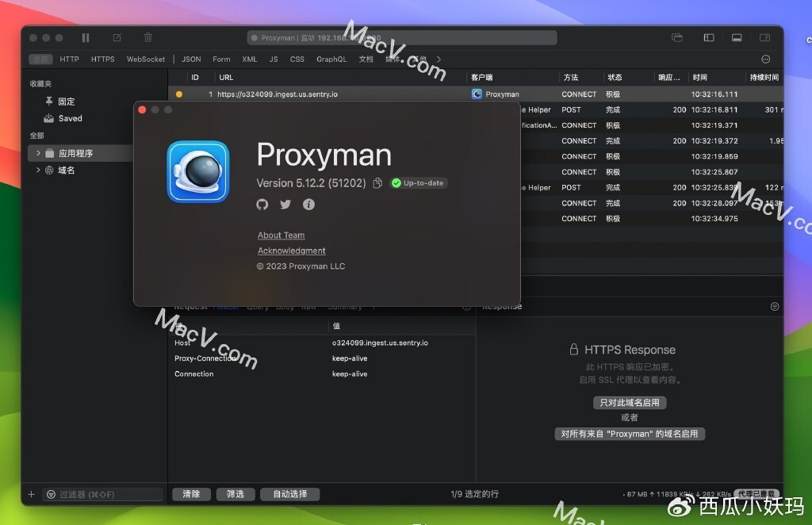Click the 筛选 button
This screenshot has width=812, height=525.
tap(235, 494)
